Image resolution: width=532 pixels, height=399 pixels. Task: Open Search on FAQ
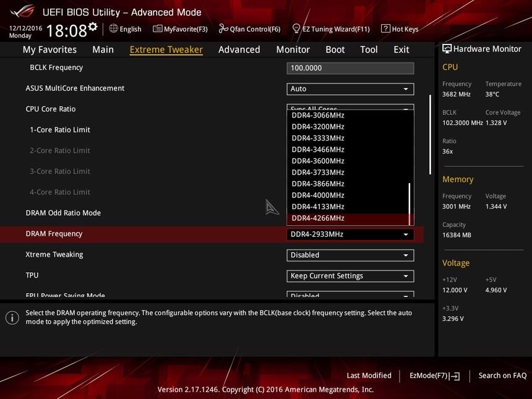click(x=502, y=375)
